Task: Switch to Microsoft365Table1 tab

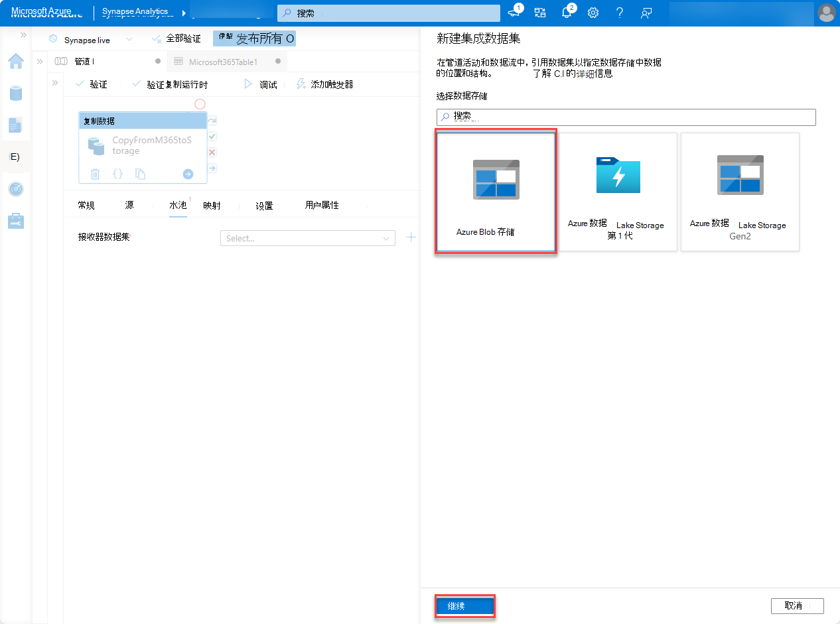Action: 228,62
